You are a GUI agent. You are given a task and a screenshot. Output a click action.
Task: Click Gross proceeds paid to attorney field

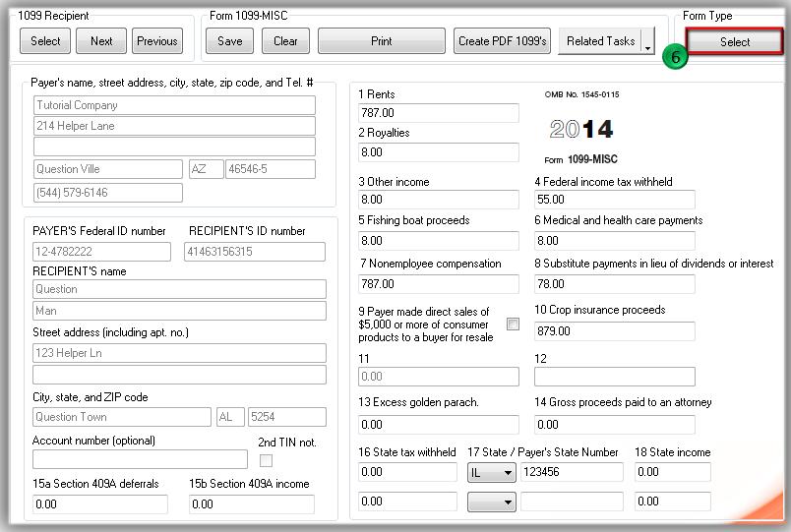click(x=615, y=425)
